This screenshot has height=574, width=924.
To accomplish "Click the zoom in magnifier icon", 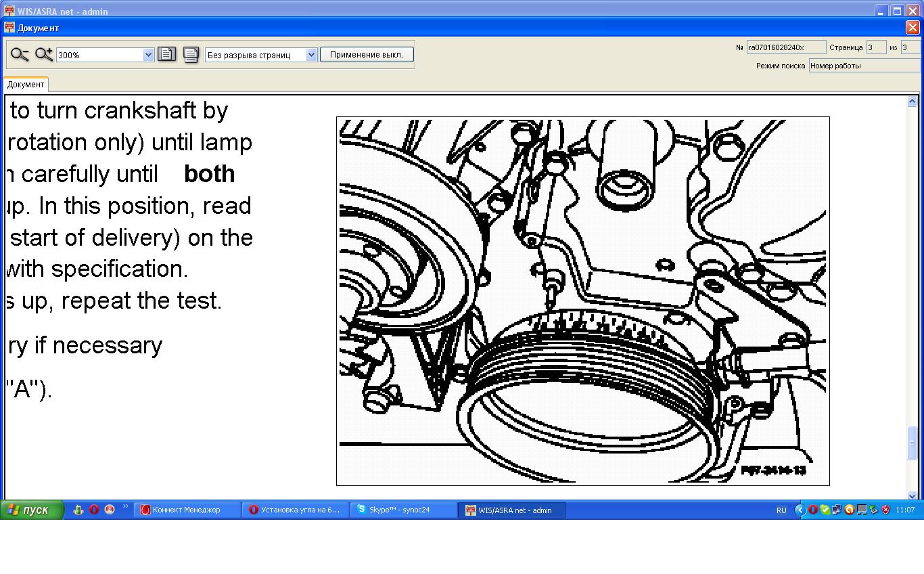I will [44, 55].
